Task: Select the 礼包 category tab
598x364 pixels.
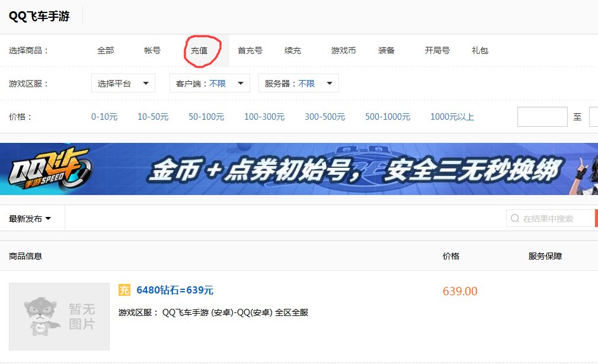Action: coord(480,50)
